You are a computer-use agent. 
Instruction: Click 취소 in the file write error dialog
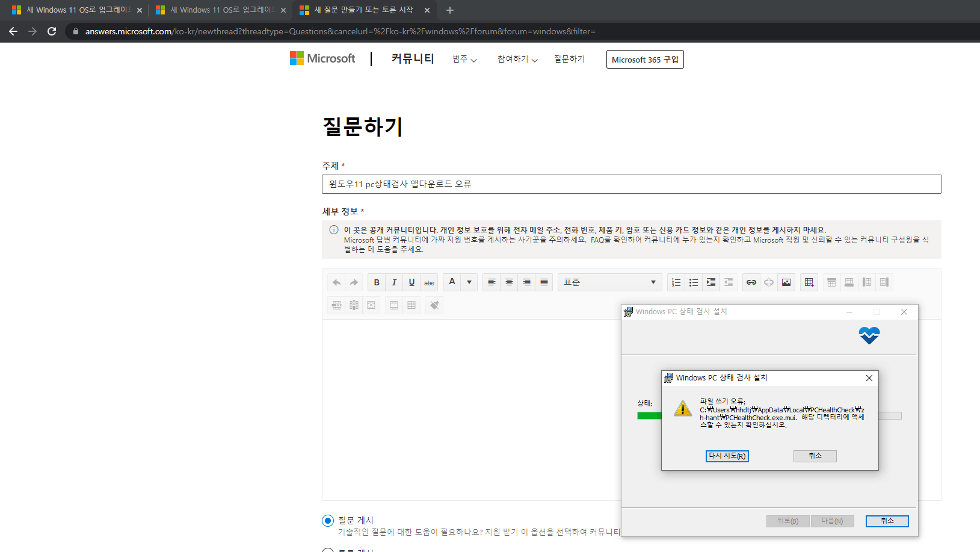point(815,456)
